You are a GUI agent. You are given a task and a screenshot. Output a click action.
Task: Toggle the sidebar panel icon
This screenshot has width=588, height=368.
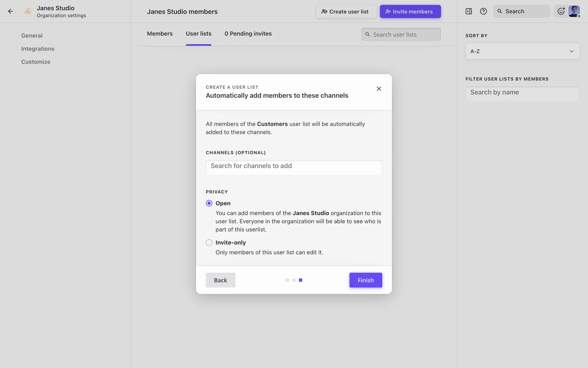pyautogui.click(x=469, y=11)
